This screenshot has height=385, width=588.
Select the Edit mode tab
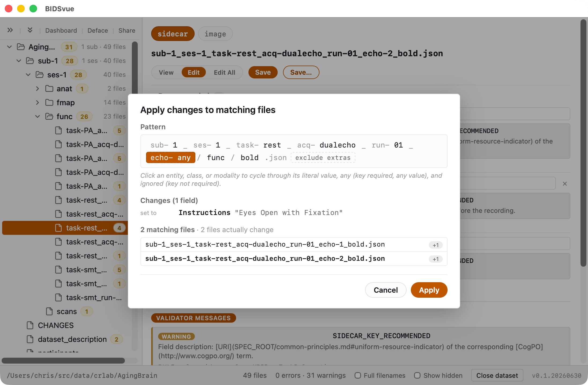pyautogui.click(x=193, y=72)
